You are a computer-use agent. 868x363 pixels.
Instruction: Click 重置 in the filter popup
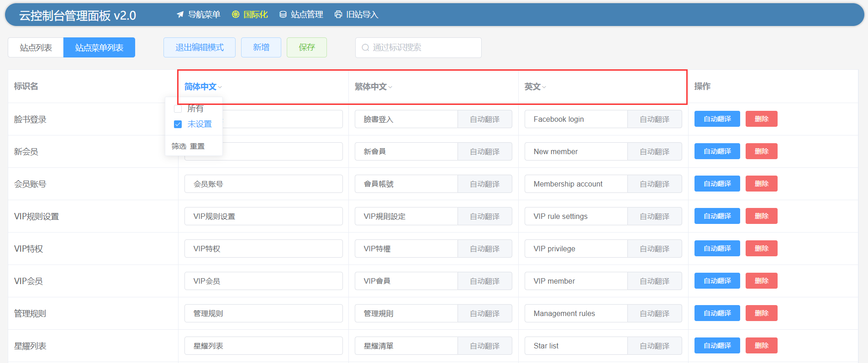[197, 146]
